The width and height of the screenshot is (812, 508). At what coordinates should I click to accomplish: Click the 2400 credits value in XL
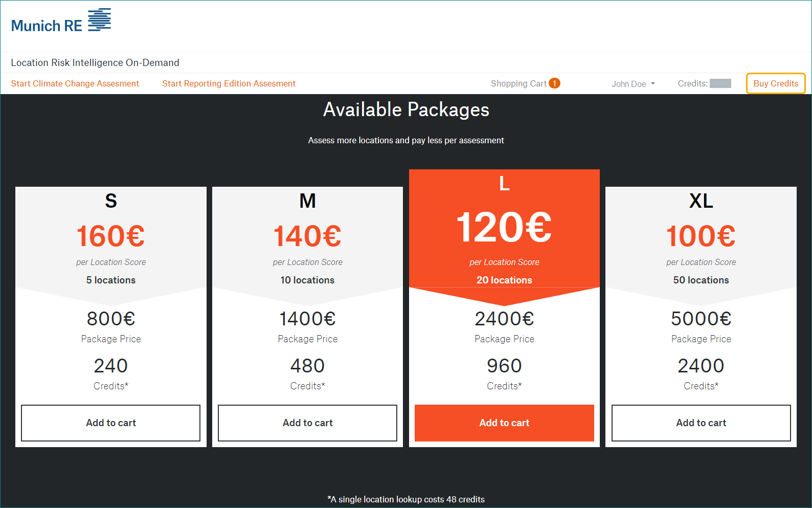click(701, 366)
